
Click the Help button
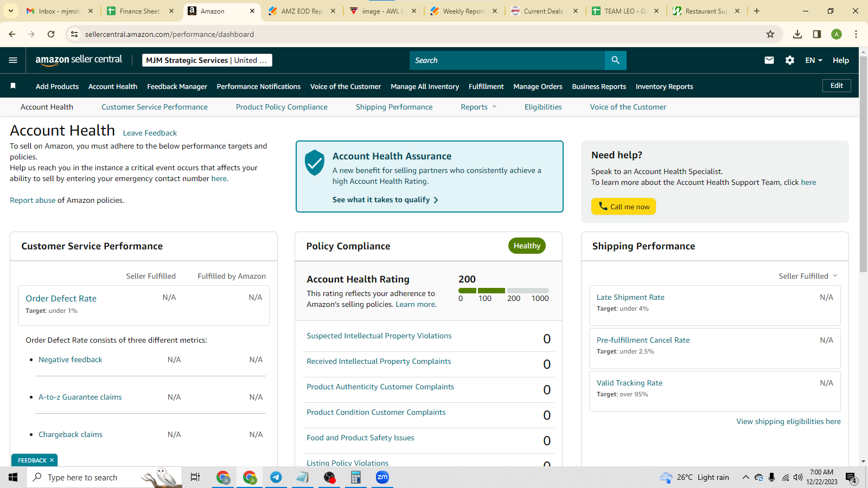point(841,60)
